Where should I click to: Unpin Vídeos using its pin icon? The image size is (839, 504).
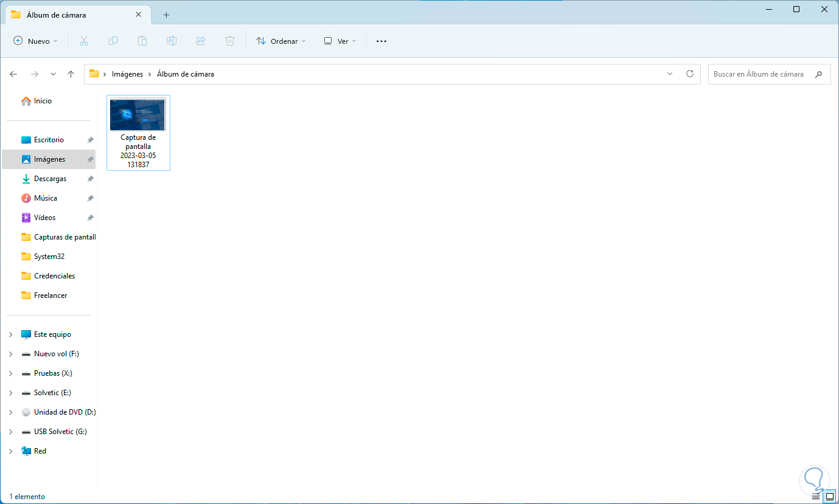click(x=90, y=218)
